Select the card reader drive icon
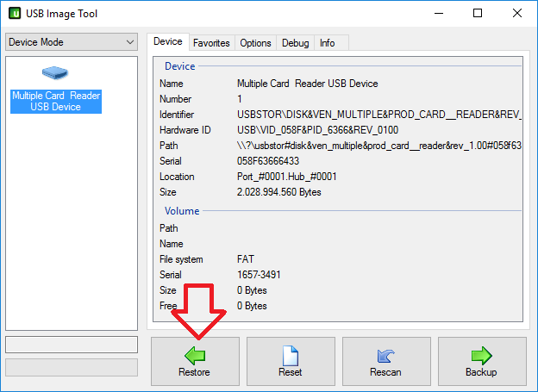Screen dimensions: 538x392 pos(55,72)
